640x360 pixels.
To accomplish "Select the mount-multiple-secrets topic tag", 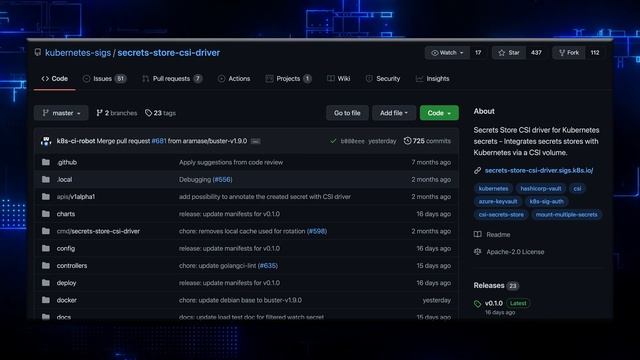I will tap(567, 214).
